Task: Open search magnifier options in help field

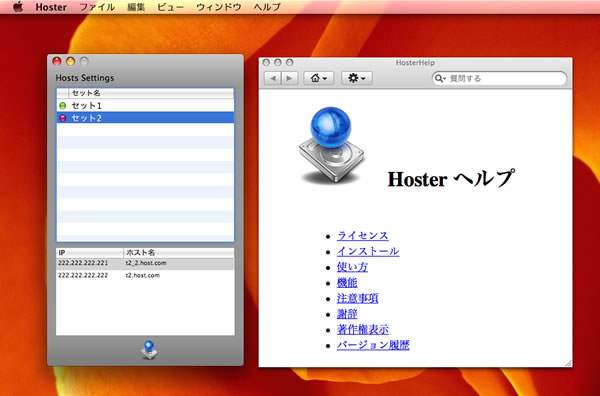Action: pyautogui.click(x=440, y=78)
